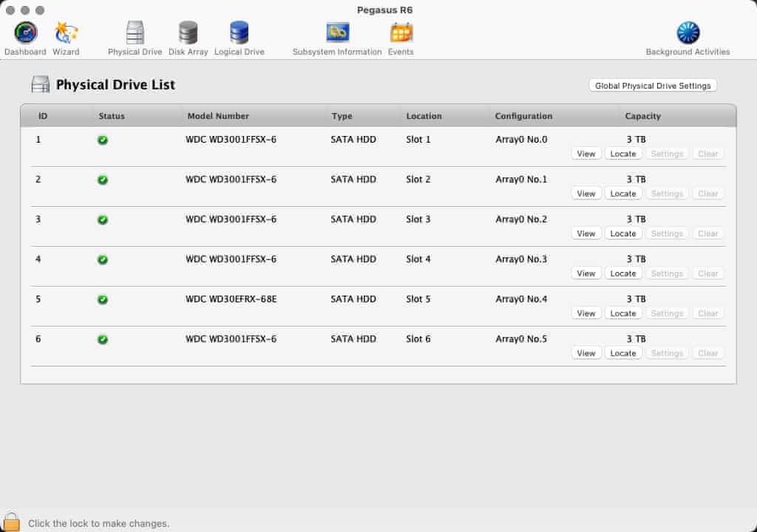The width and height of the screenshot is (757, 532).
Task: Show the Events calendar icon
Action: pos(401,33)
